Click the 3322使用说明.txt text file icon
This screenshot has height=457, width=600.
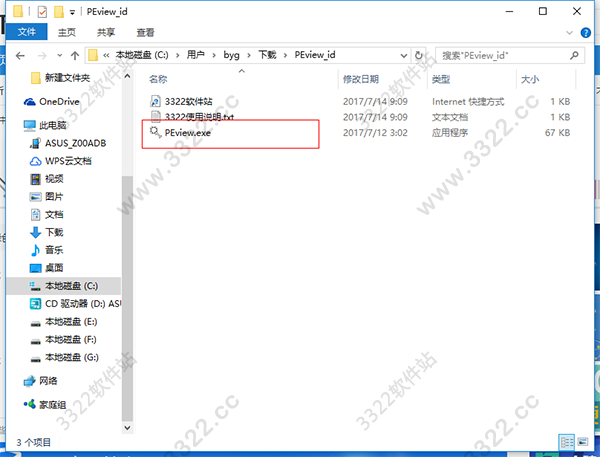tap(155, 116)
